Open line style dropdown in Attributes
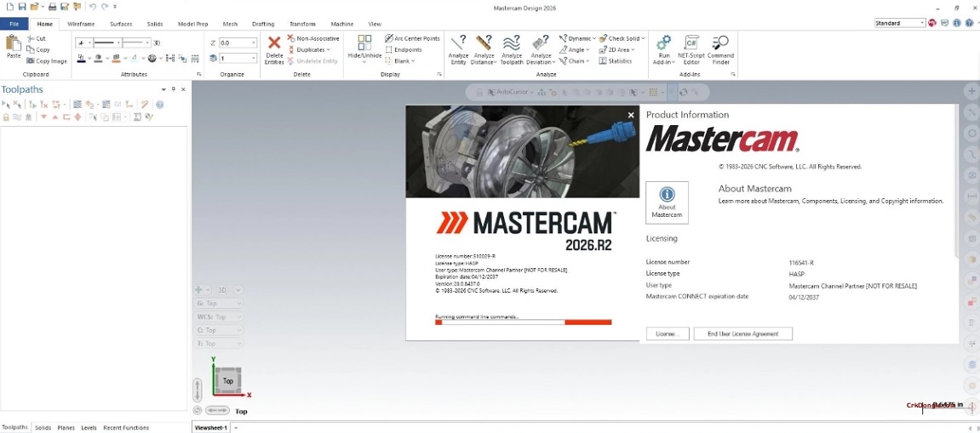Screen dimensions: 980x433 click(118, 43)
